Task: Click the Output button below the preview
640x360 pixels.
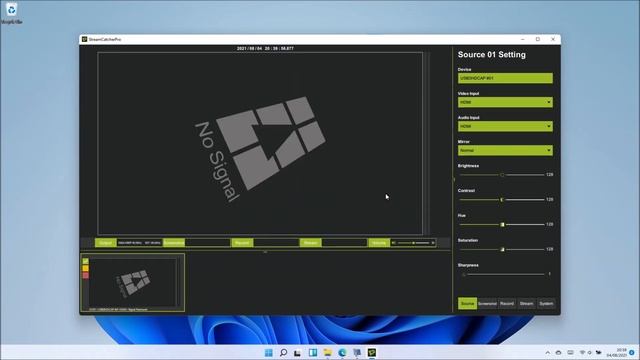Action: 106,243
